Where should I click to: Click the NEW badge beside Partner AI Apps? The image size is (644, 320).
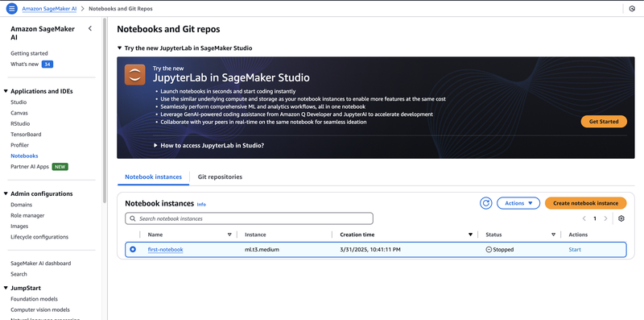60,167
